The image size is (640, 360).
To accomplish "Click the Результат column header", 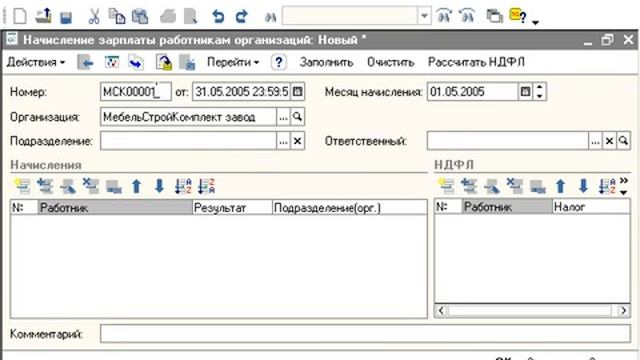I will point(232,207).
